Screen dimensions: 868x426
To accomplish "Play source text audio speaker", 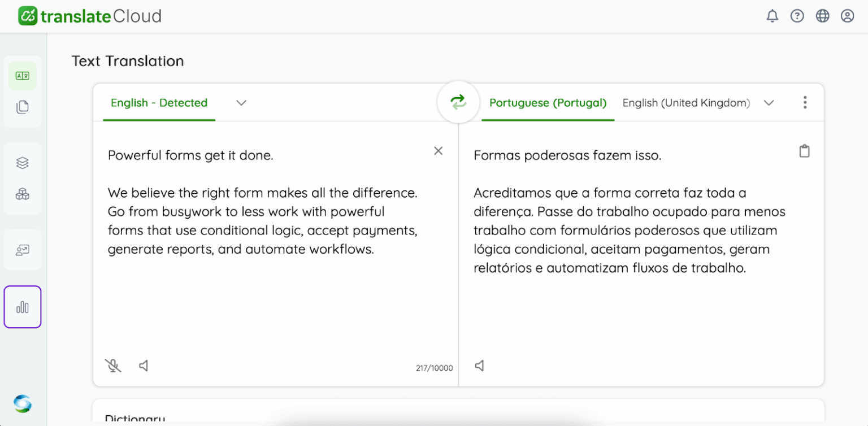I will [144, 366].
